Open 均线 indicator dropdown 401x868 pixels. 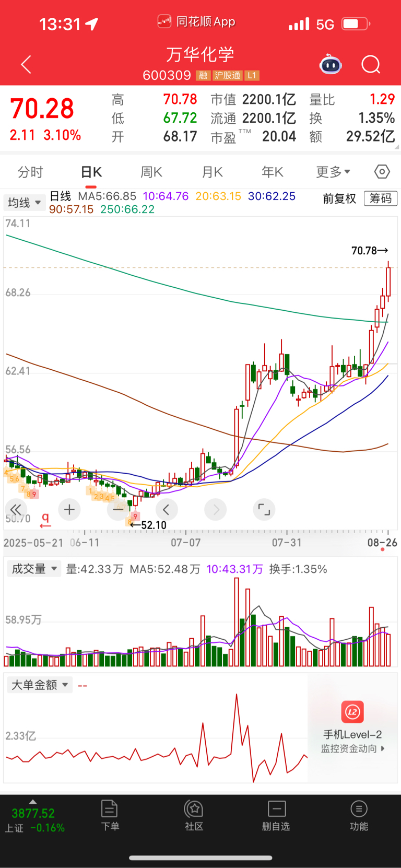pos(24,203)
